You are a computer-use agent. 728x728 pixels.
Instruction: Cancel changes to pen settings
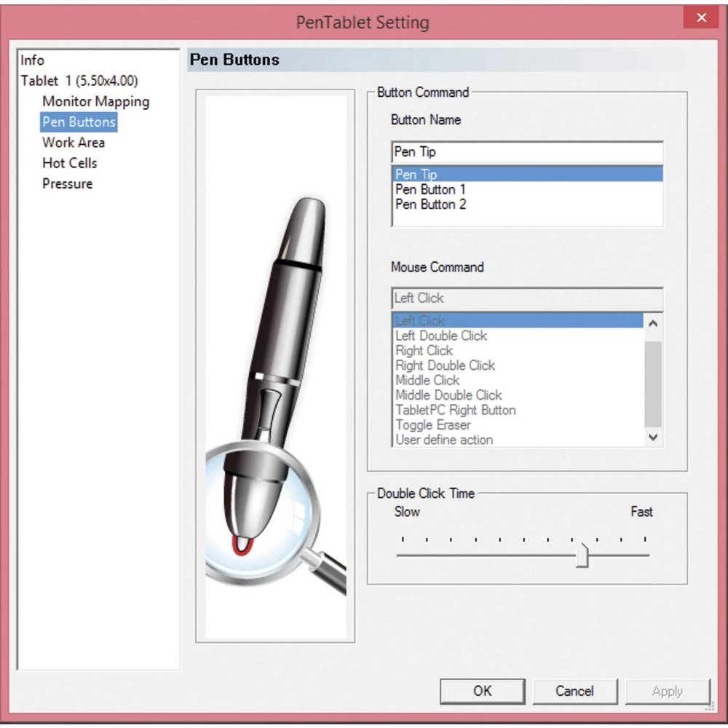(575, 691)
